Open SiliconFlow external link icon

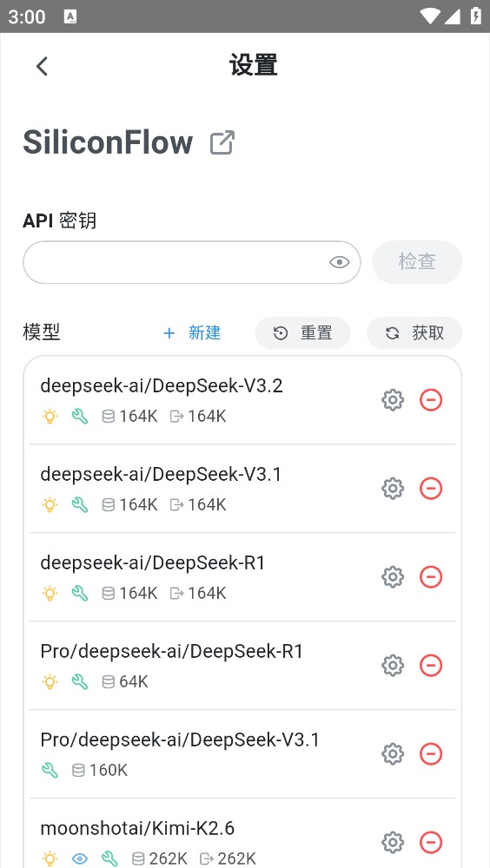click(222, 142)
